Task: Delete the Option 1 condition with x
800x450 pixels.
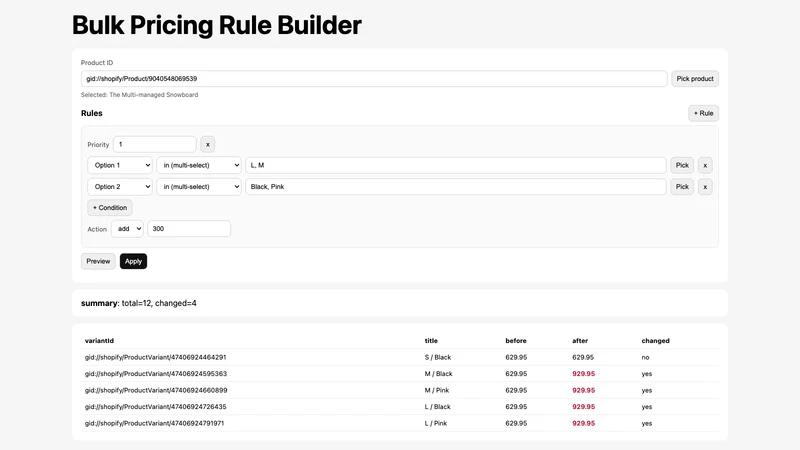Action: coord(705,165)
